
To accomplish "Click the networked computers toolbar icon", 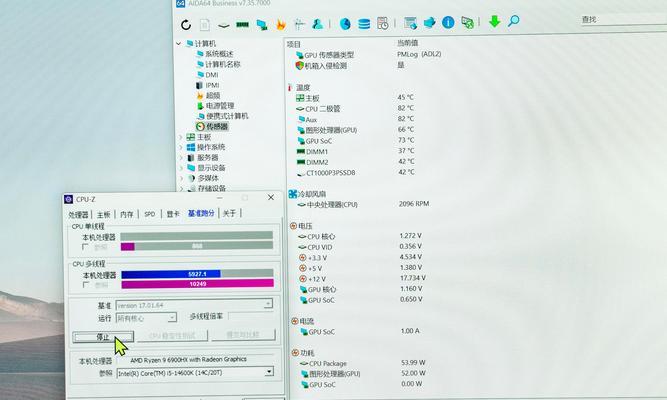I will point(262,25).
